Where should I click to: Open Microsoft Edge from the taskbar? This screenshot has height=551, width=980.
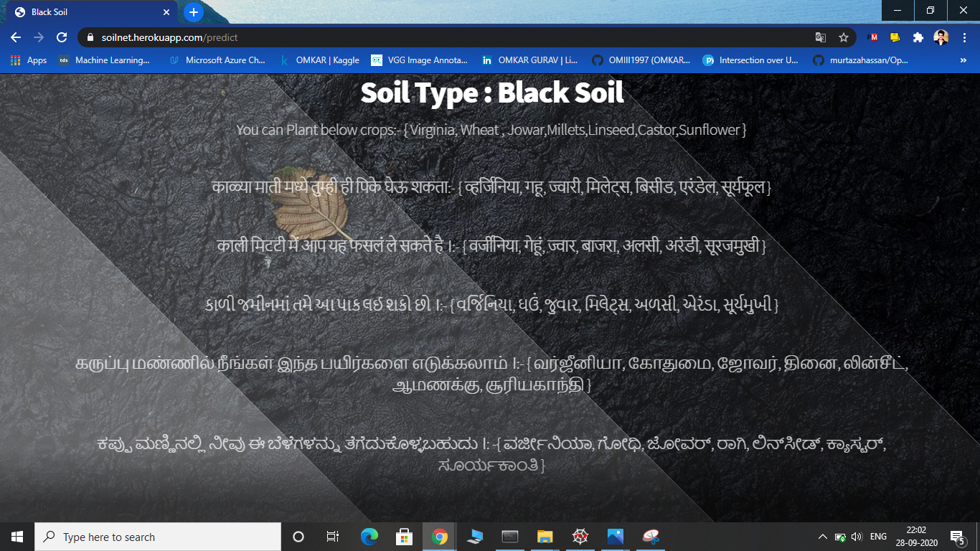(369, 537)
